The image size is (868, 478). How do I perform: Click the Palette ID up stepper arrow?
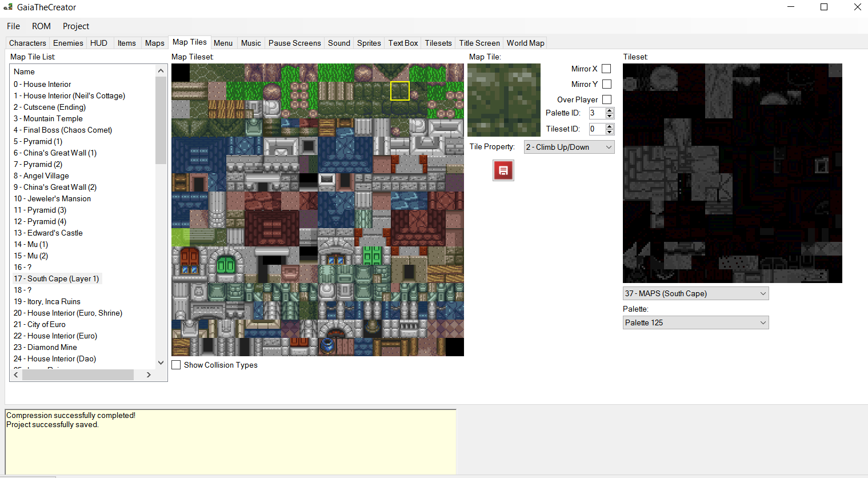point(609,110)
